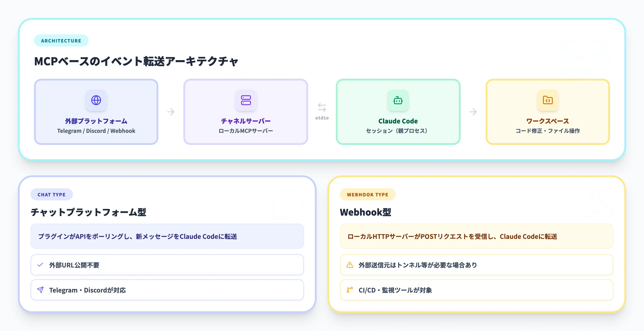Select the server icon for チャネルサーバー

(246, 100)
